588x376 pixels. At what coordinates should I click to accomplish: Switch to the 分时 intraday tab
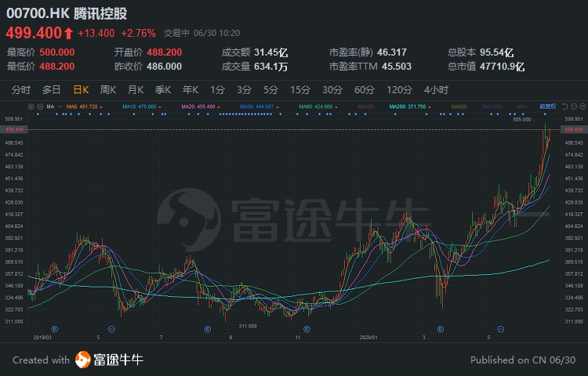[x=21, y=89]
